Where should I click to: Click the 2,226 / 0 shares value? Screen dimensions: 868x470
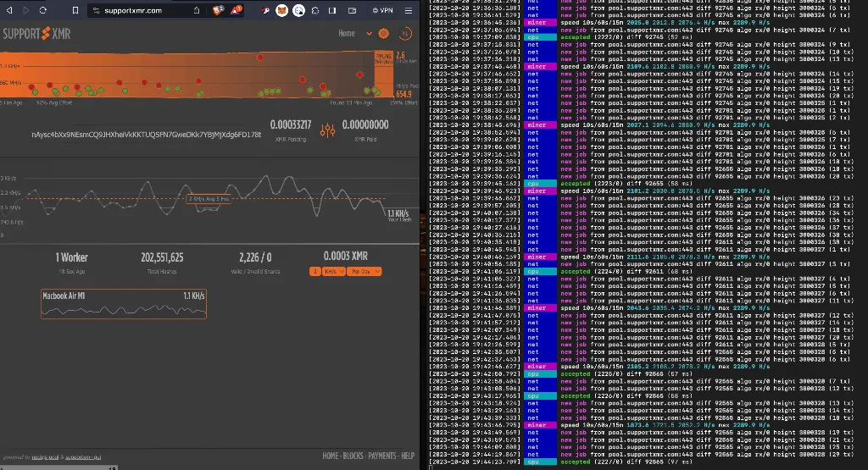coord(255,257)
